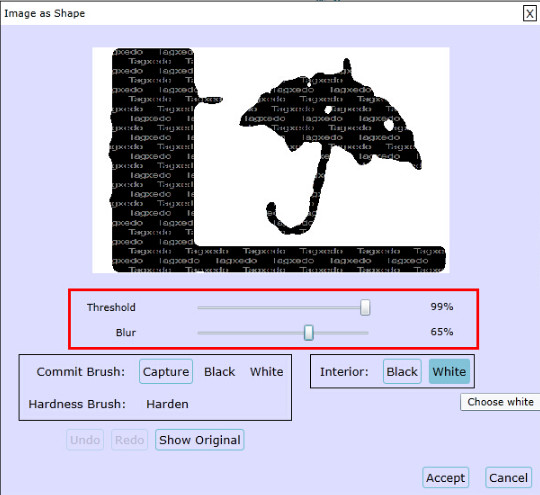540x495 pixels.
Task: Accept the shape settings
Action: [446, 478]
